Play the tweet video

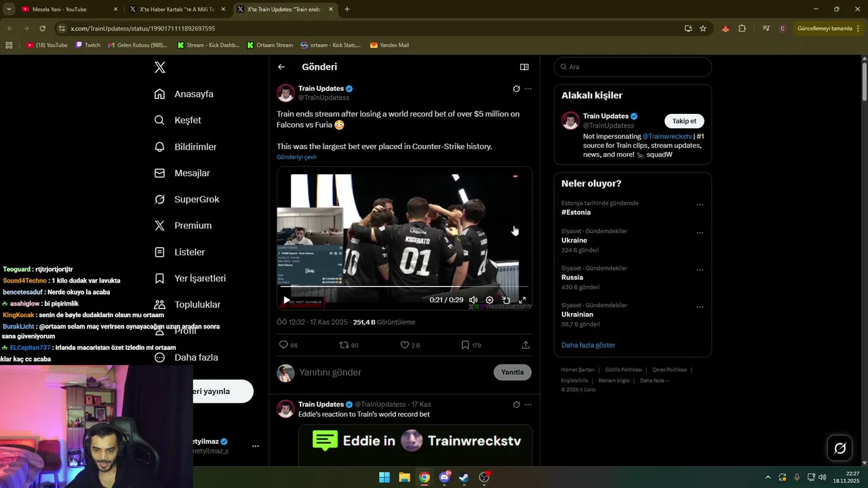tap(287, 300)
